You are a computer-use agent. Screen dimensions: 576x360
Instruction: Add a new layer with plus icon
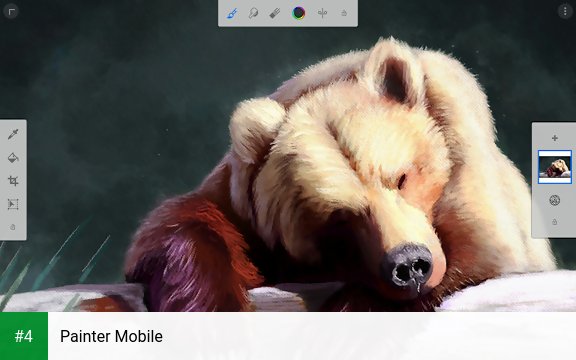[x=555, y=138]
